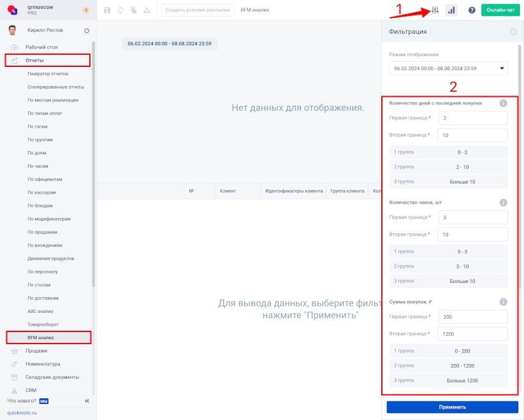The image size is (524, 420).
Task: Show info for Количество дней с последней покупки
Action: tap(503, 103)
